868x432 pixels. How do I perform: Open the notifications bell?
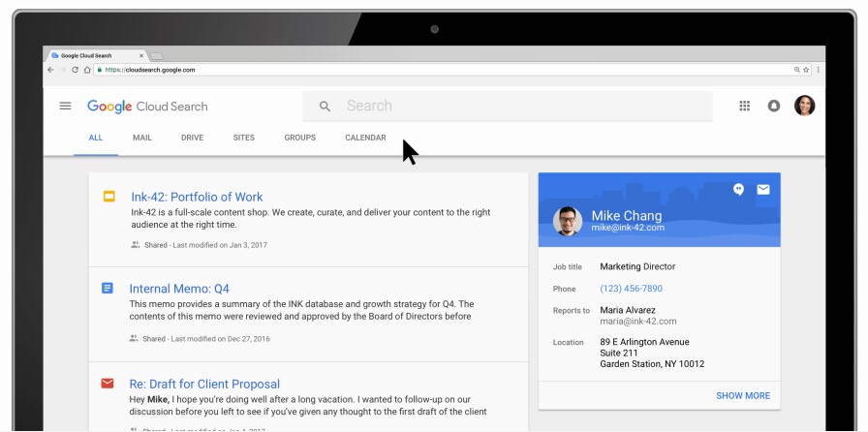tap(774, 106)
